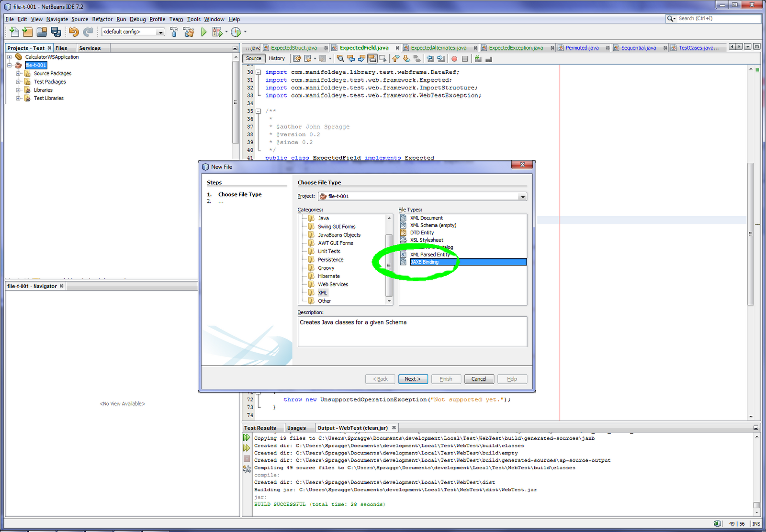The image size is (766, 532).
Task: Open the File menu
Action: tap(10, 19)
